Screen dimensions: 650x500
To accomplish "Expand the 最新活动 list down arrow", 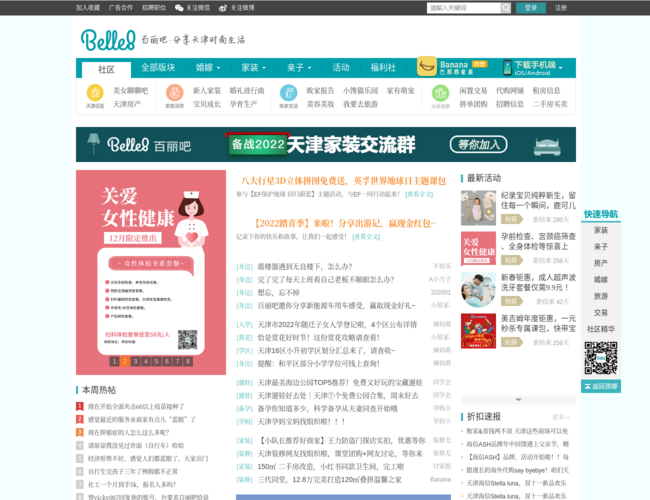I will [x=518, y=400].
